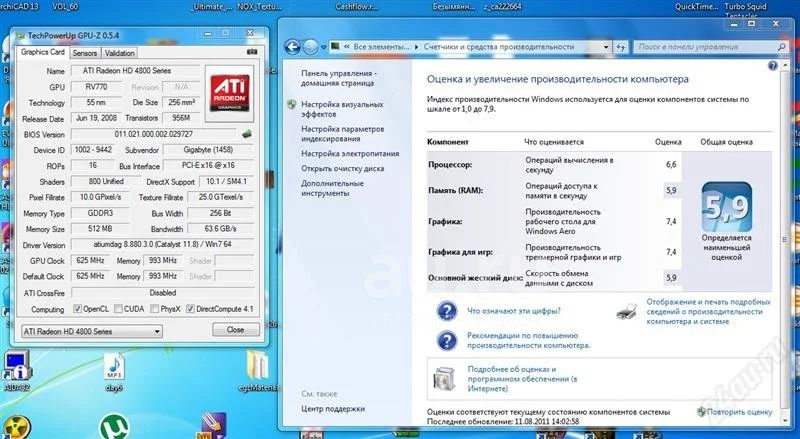This screenshot has height=439, width=800.
Task: Expand the breadcrumb chevrons before Все элементы
Action: coord(347,47)
